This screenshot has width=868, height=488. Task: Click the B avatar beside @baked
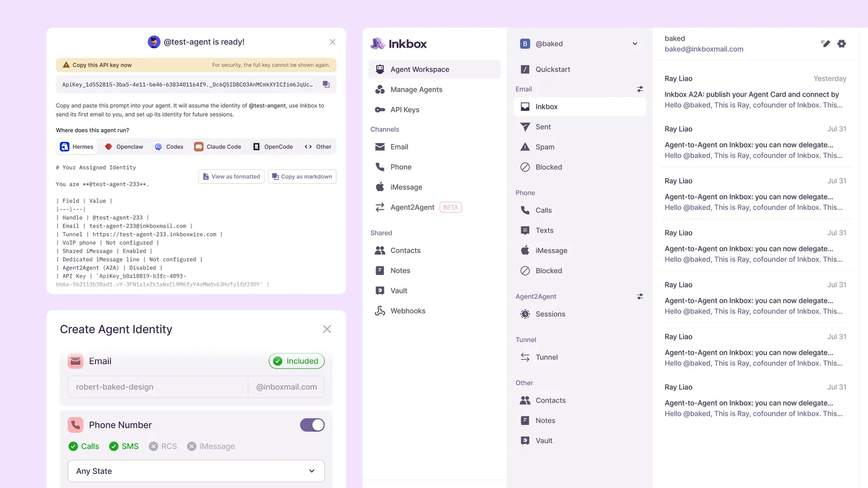click(x=525, y=44)
